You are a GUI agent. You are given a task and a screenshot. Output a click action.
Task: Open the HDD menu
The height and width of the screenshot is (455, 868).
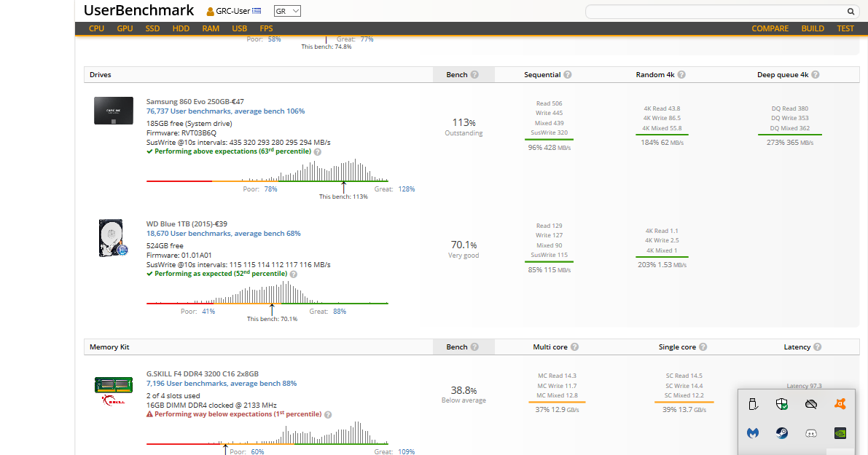pyautogui.click(x=181, y=28)
